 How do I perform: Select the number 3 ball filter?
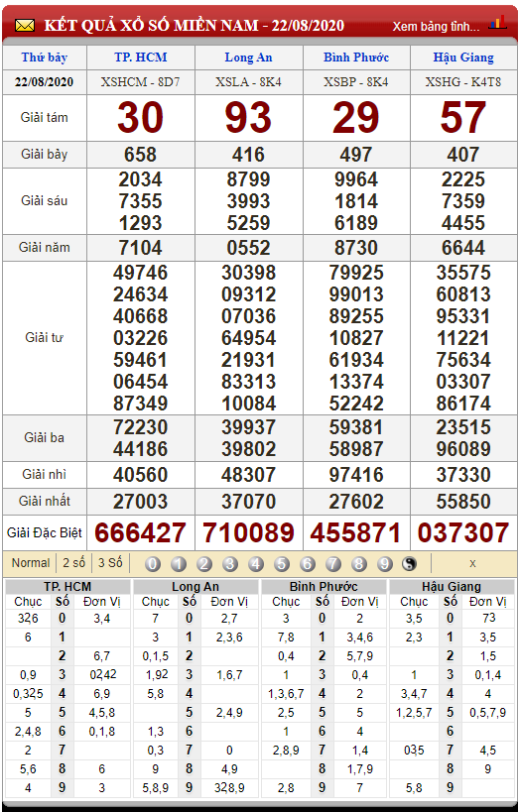[x=229, y=563]
